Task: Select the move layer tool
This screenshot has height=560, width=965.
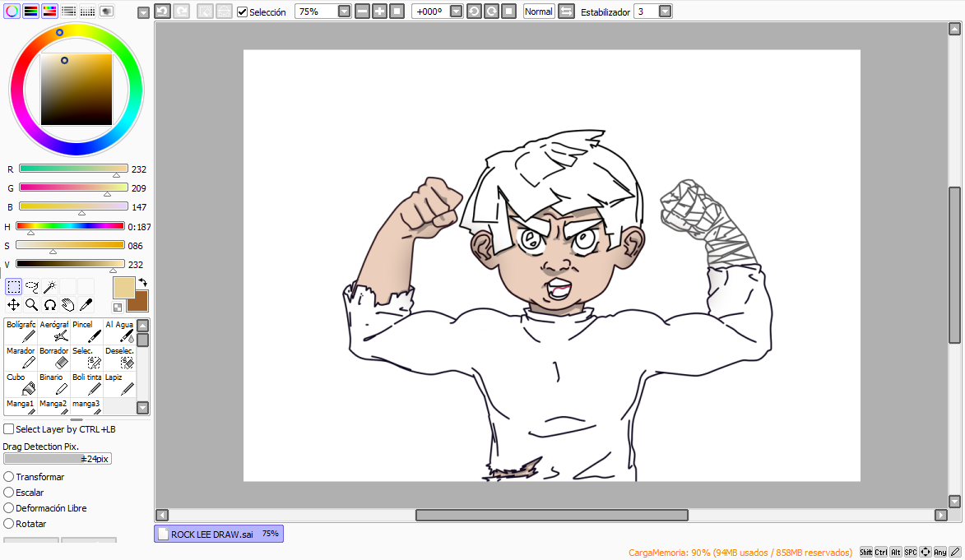Action: [13, 304]
